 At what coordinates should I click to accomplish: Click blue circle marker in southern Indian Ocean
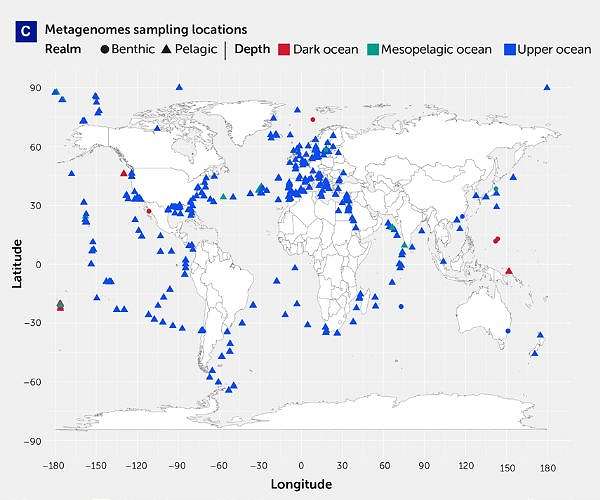[400, 307]
